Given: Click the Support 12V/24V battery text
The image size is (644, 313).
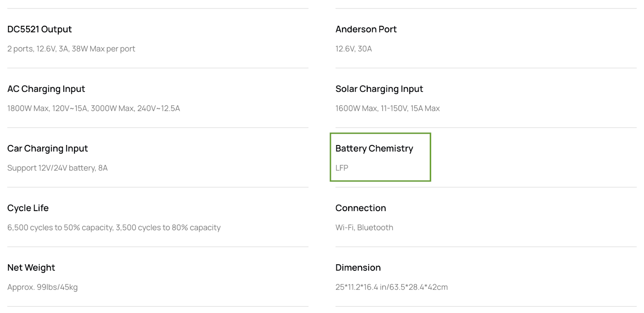Looking at the screenshot, I should click(x=58, y=168).
